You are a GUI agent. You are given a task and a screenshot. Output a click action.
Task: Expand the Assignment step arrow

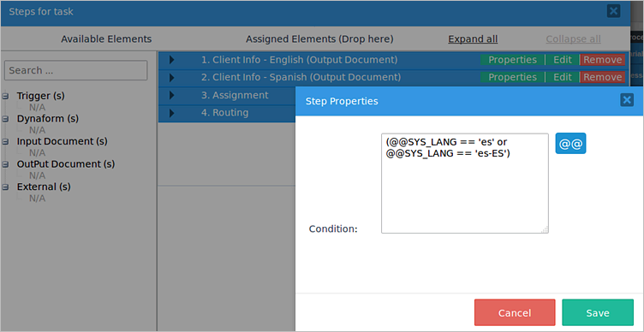[x=171, y=95]
